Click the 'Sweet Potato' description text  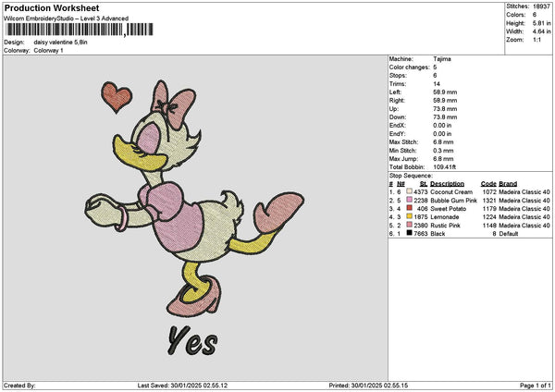[448, 209]
